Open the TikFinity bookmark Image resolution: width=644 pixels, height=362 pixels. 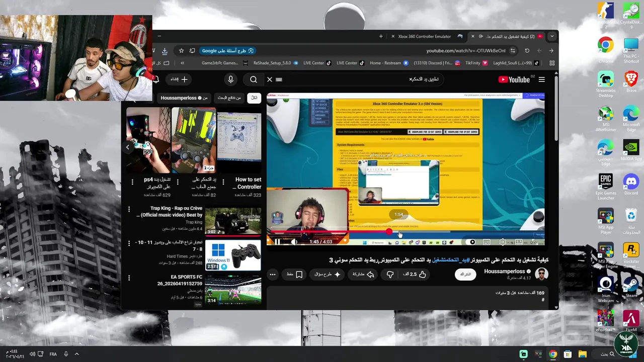[476, 63]
